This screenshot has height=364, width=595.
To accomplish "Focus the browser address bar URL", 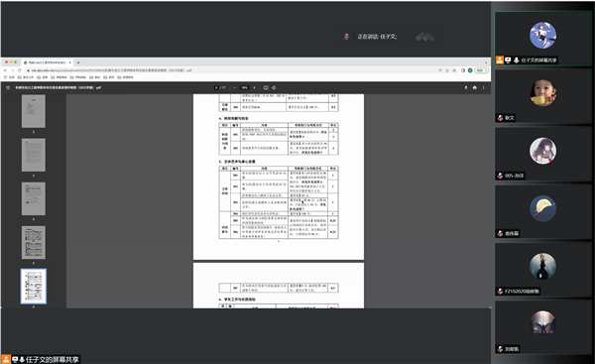I will coord(112,70).
